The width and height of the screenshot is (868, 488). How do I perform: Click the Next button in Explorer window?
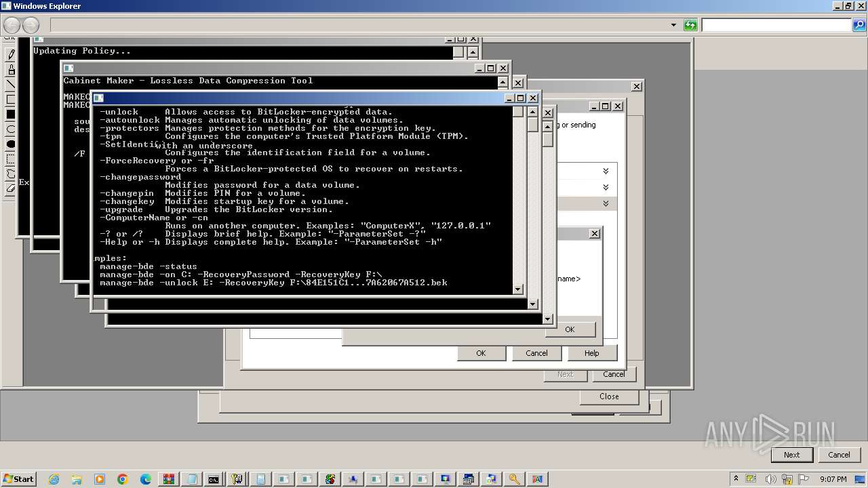pyautogui.click(x=791, y=455)
